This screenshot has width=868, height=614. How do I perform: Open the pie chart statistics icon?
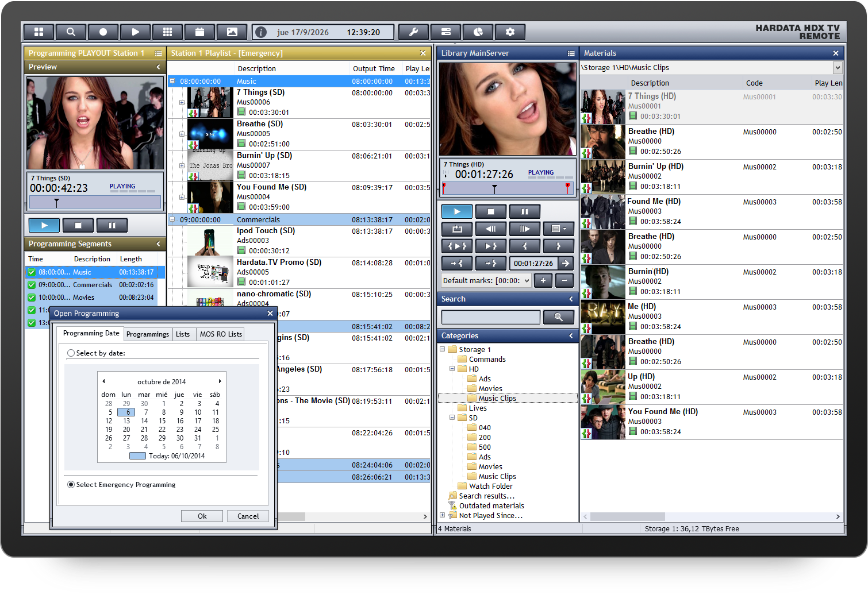(478, 32)
